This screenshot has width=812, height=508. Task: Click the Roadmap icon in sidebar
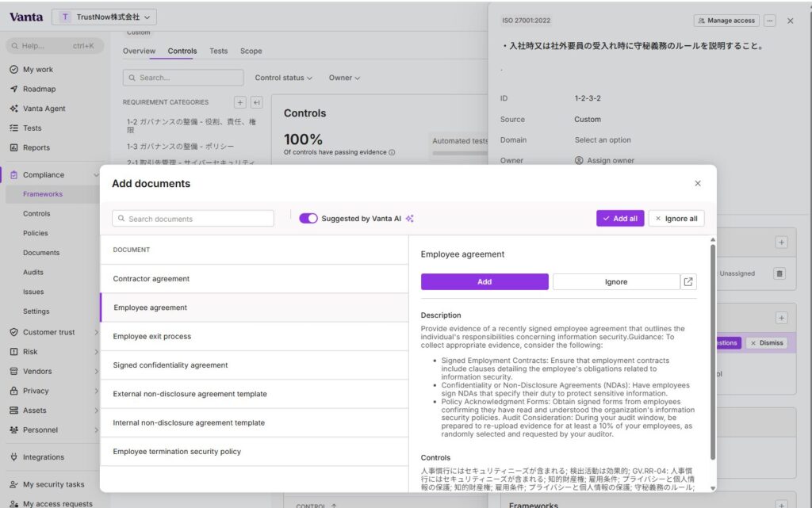(x=13, y=89)
